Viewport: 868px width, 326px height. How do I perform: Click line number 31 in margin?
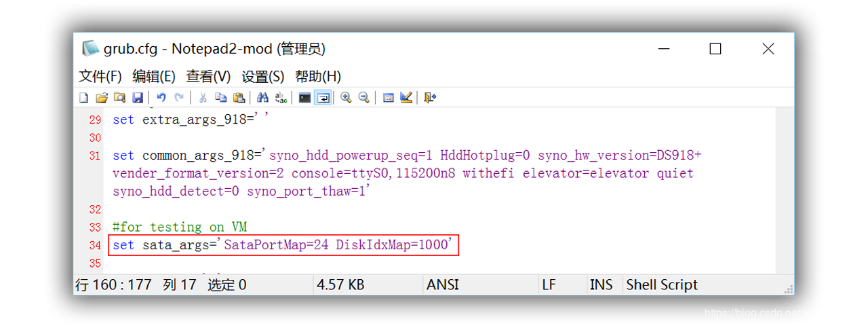click(x=94, y=156)
